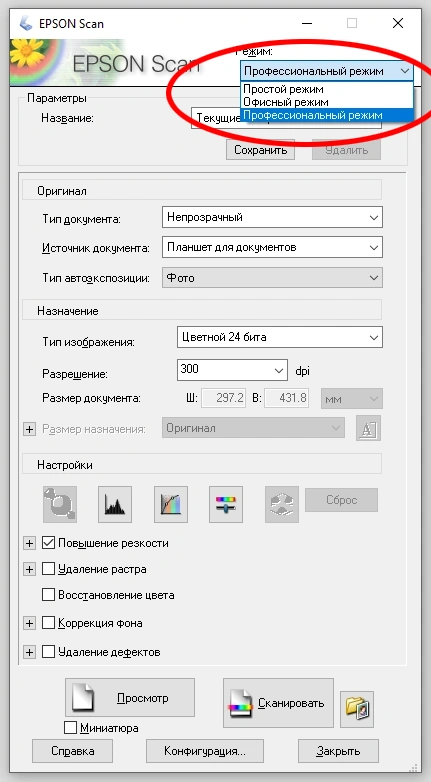Open the Разрешение 300 dpi dropdown

(x=232, y=370)
